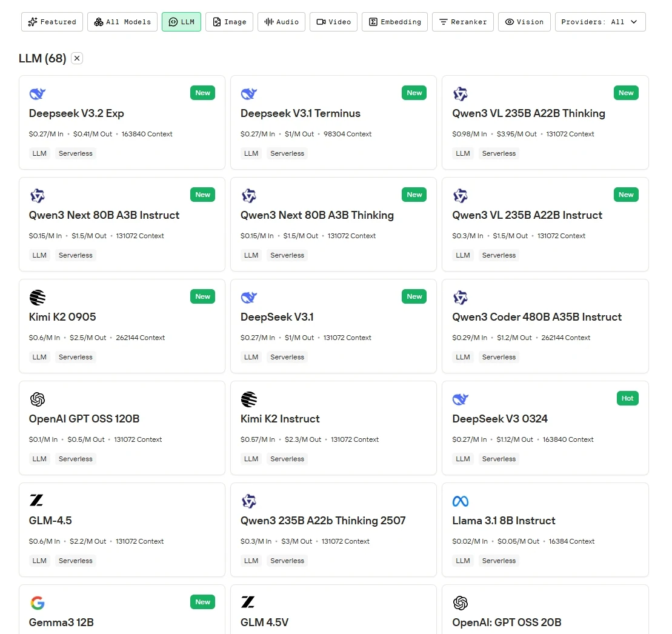Screen dimensions: 672x634
Task: Select the LLM filter tab
Action: click(181, 22)
